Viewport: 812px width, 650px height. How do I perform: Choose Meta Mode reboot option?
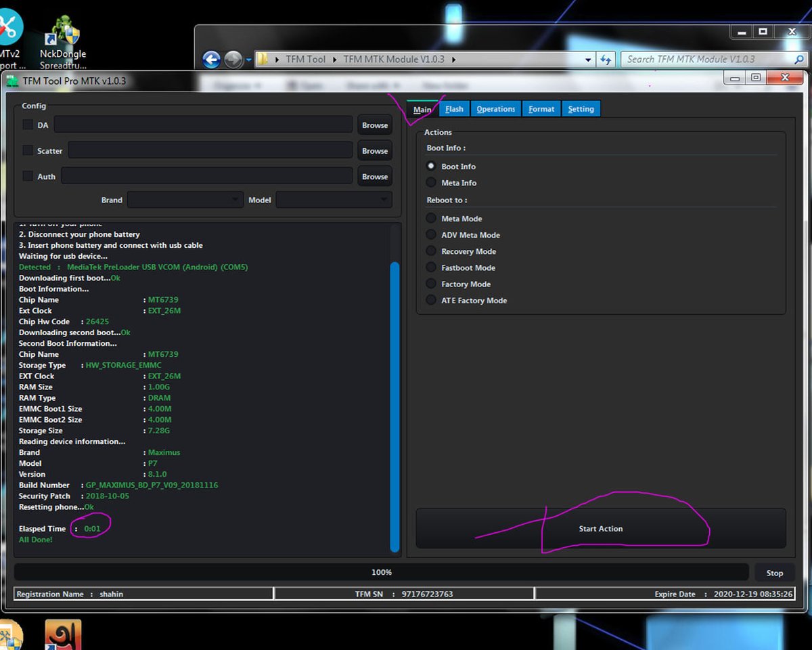[x=431, y=218]
